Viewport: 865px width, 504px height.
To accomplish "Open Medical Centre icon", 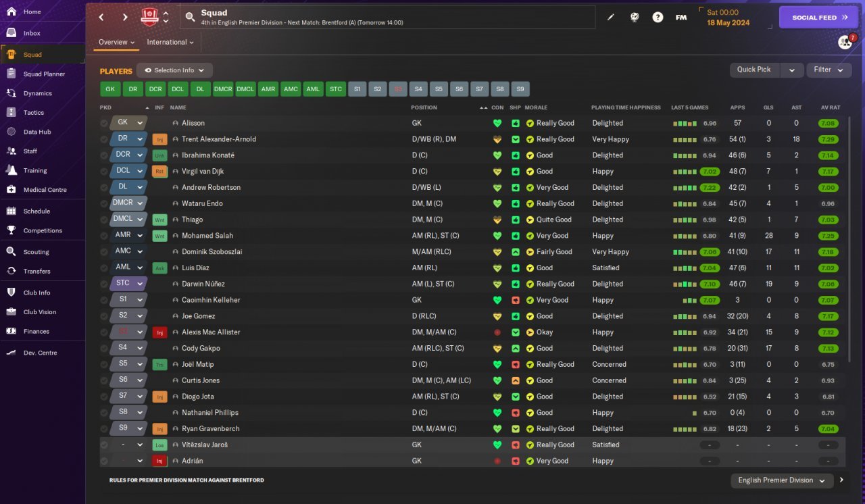I will pyautogui.click(x=11, y=189).
